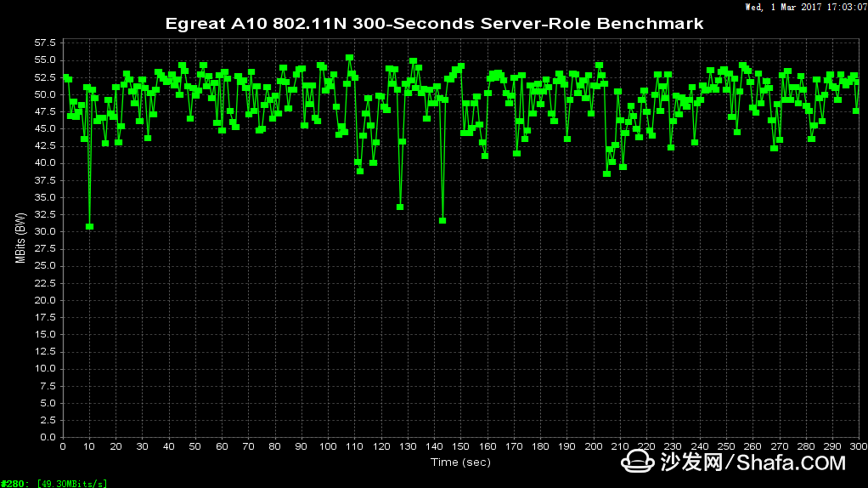Click the 'MBits (BW)' y-axis label
Screen dimensions: 868x488
(20, 238)
